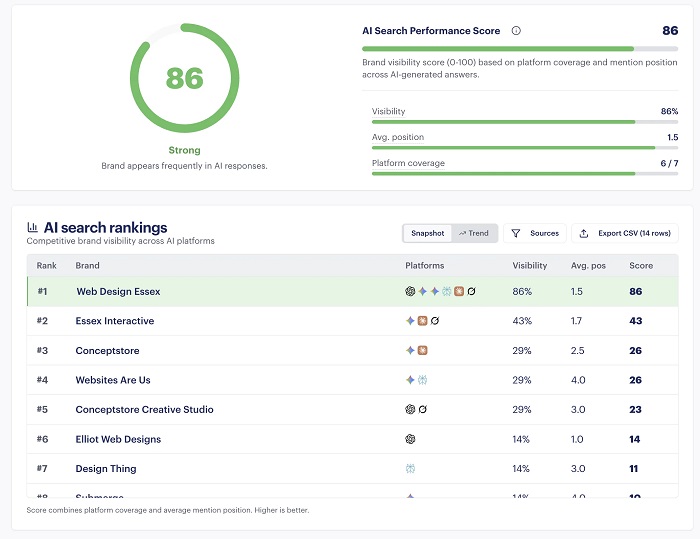Viewport: 700px width, 539px height.
Task: Click the Grok icon in Web Design Essex row
Action: 471,291
